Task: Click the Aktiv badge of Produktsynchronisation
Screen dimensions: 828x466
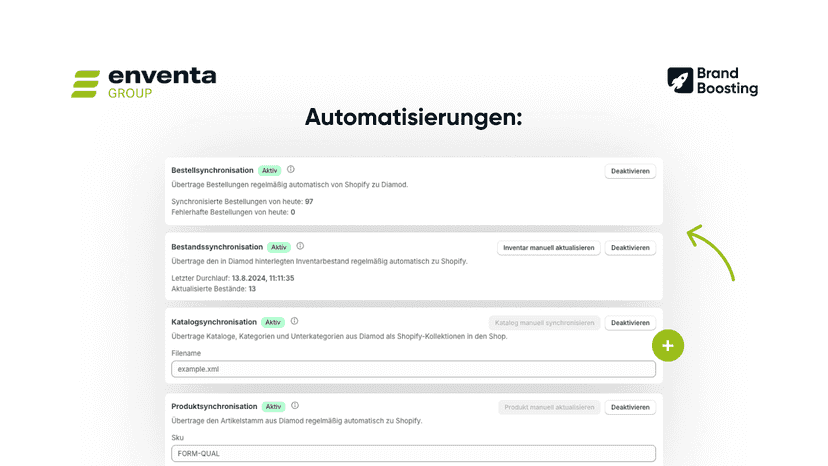Action: click(x=274, y=407)
